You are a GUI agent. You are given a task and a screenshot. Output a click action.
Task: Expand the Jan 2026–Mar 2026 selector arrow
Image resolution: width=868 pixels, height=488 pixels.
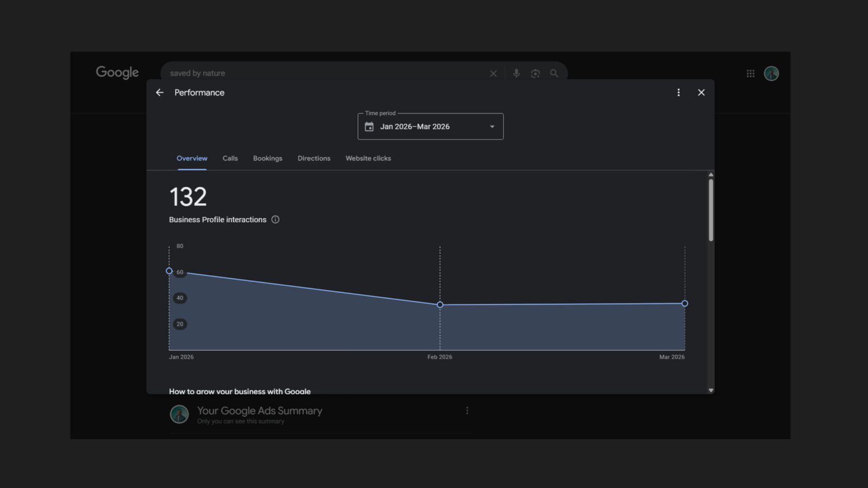click(x=492, y=126)
